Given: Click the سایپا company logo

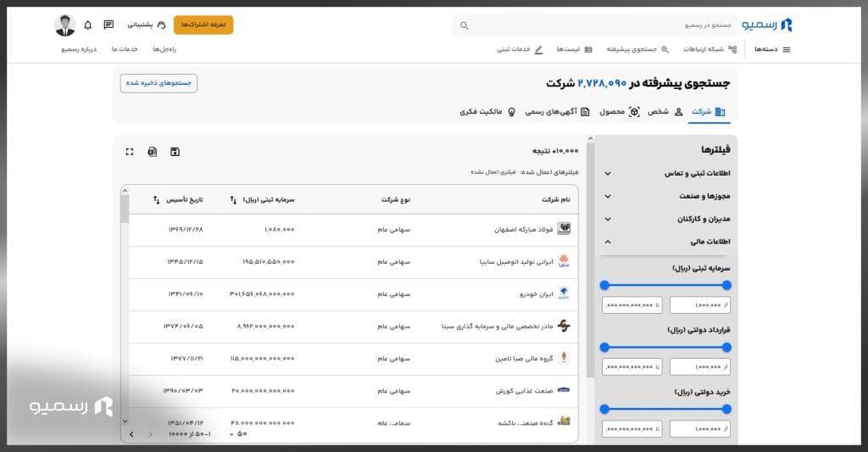Looking at the screenshot, I should (564, 261).
